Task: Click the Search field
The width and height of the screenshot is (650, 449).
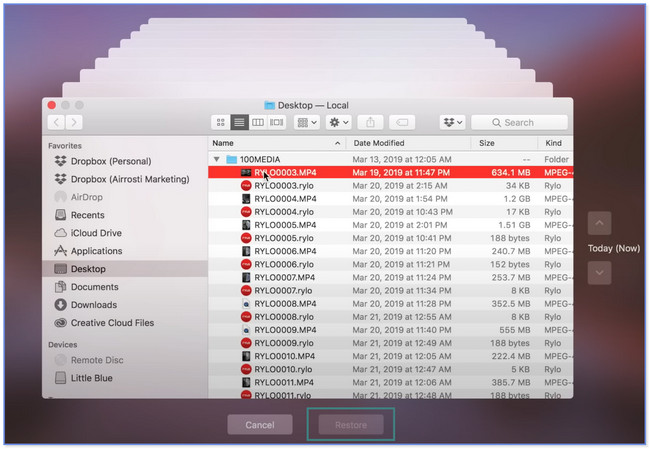Action: pyautogui.click(x=519, y=122)
